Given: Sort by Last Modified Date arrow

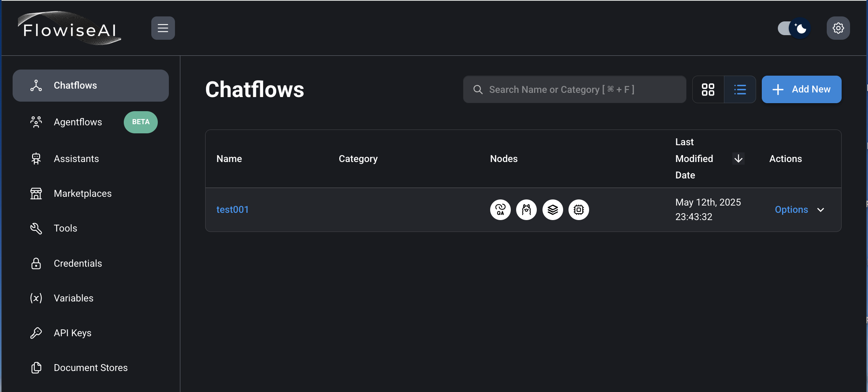Looking at the screenshot, I should 738,159.
